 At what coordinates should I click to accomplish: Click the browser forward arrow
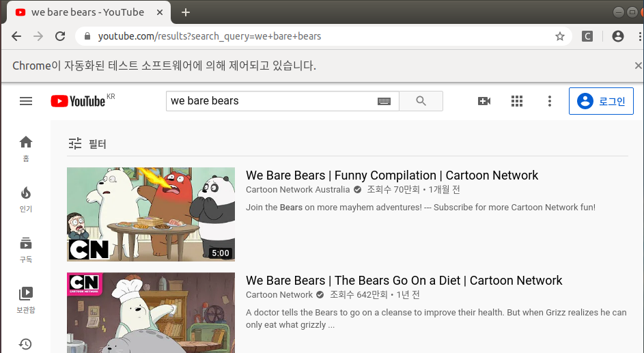pos(38,36)
